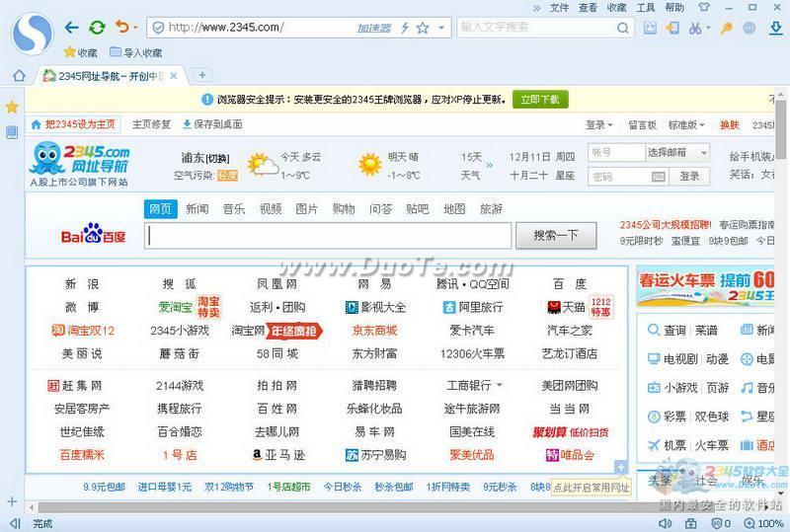Image resolution: width=790 pixels, height=532 pixels.
Task: Toggle sound via status bar speaker icon
Action: coord(665,523)
